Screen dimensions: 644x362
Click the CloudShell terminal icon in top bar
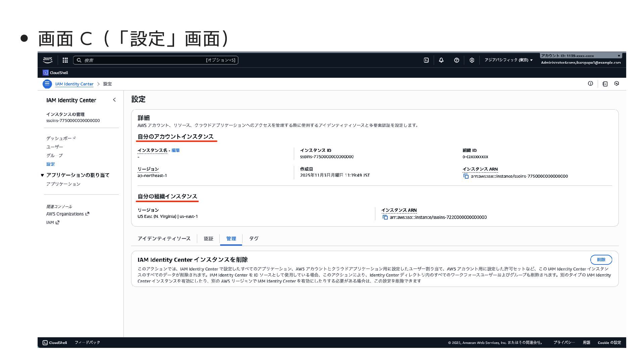[x=426, y=60]
